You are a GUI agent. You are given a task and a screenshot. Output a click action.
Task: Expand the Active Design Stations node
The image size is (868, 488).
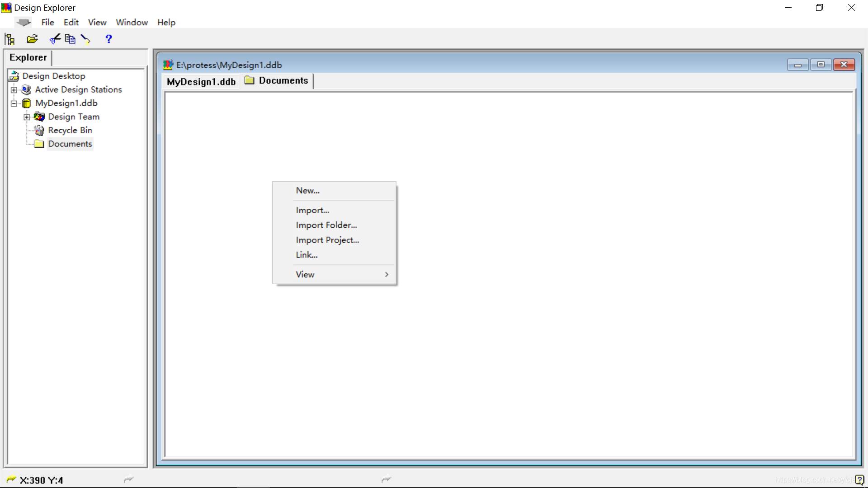[14, 90]
